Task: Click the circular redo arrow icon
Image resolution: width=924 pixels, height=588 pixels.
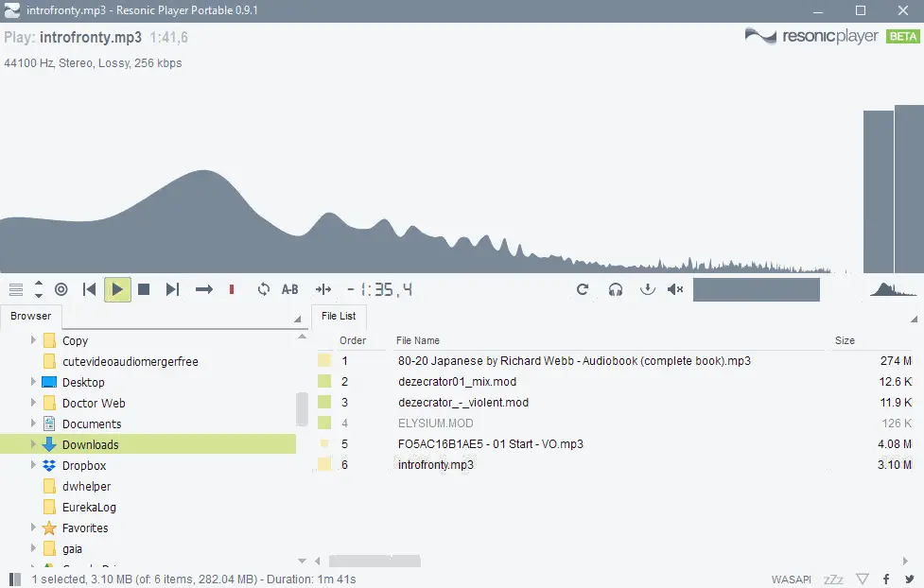Action: click(x=583, y=289)
